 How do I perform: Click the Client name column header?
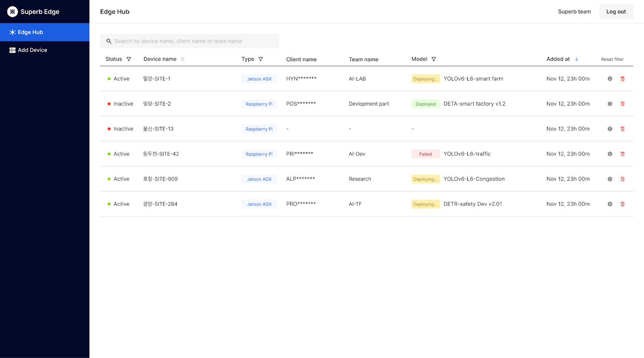301,59
